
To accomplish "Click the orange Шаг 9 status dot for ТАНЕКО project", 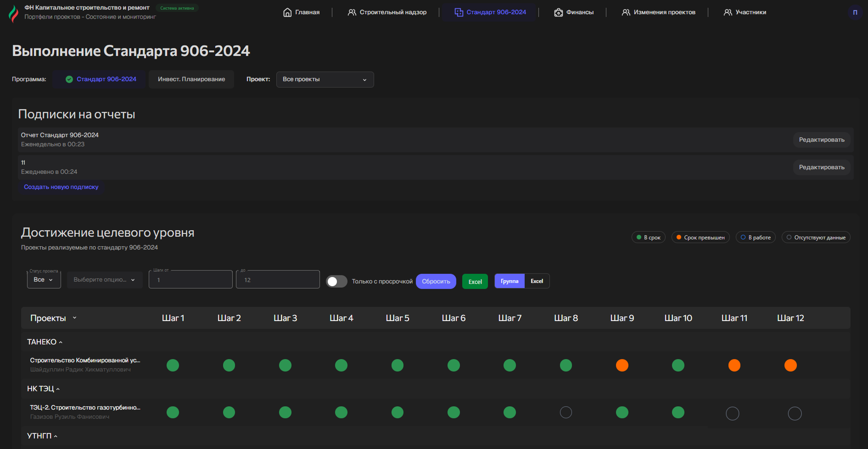I will [622, 365].
